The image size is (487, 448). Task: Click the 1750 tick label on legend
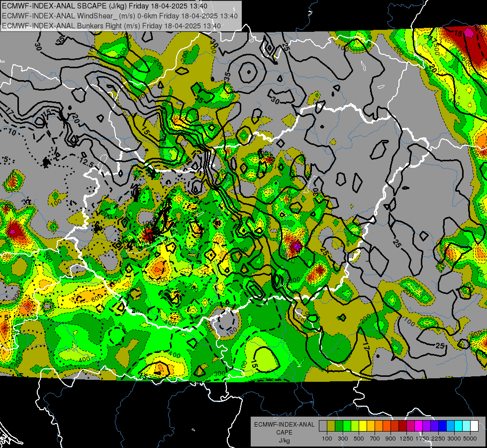422,439
